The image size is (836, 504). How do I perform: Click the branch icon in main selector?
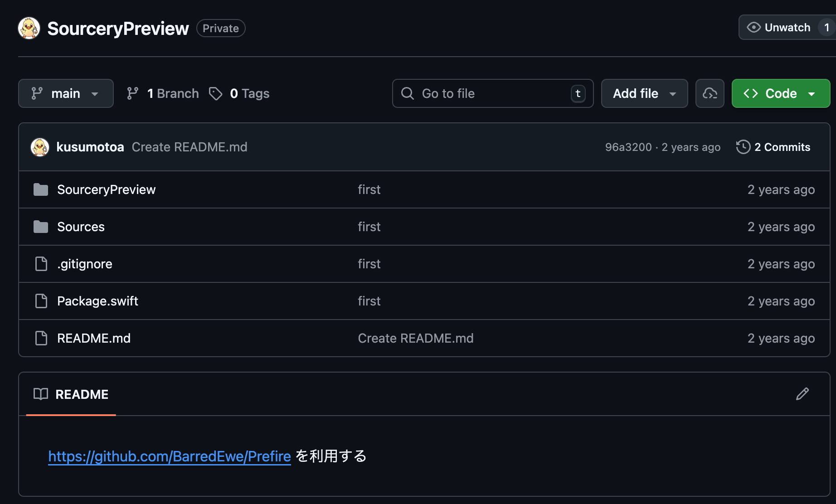pos(37,93)
